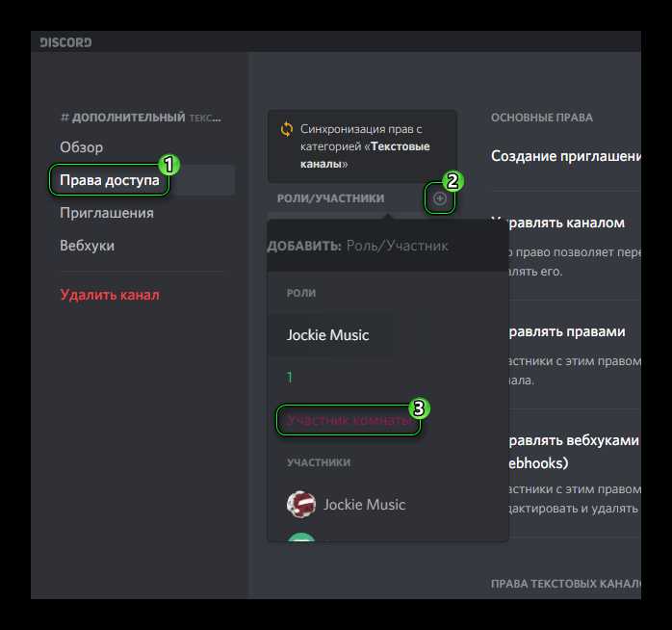Click the ОСНОВНЫЕ ПРАВА section header
This screenshot has height=630, width=672.
click(542, 118)
